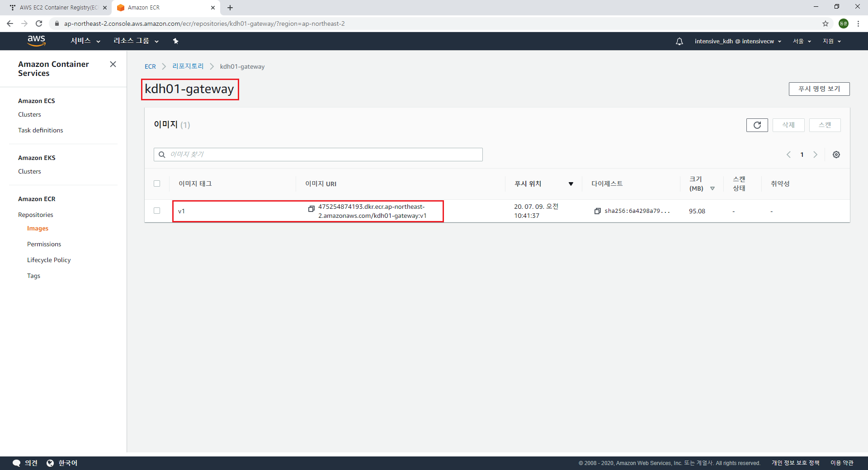The height and width of the screenshot is (470, 868).
Task: Close the Amazon Container Services sidebar
Action: (113, 64)
